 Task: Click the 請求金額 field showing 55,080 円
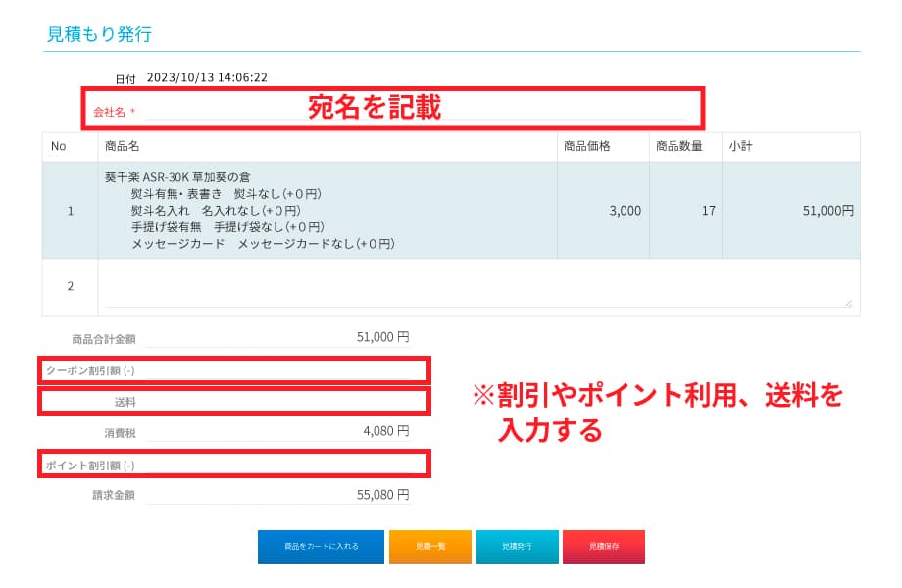pyautogui.click(x=277, y=495)
